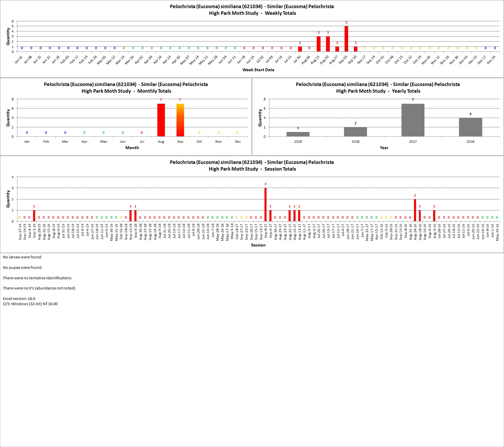Click the 'Week Start Date' axis title
The width and height of the screenshot is (504, 447).
coord(258,70)
